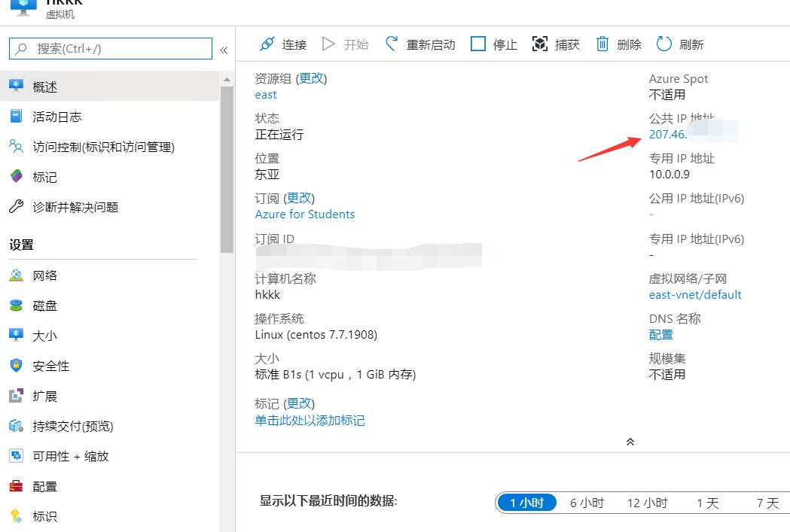Click the 更改 link next to 标记 in essentials
The width and height of the screenshot is (790, 532).
pos(299,403)
